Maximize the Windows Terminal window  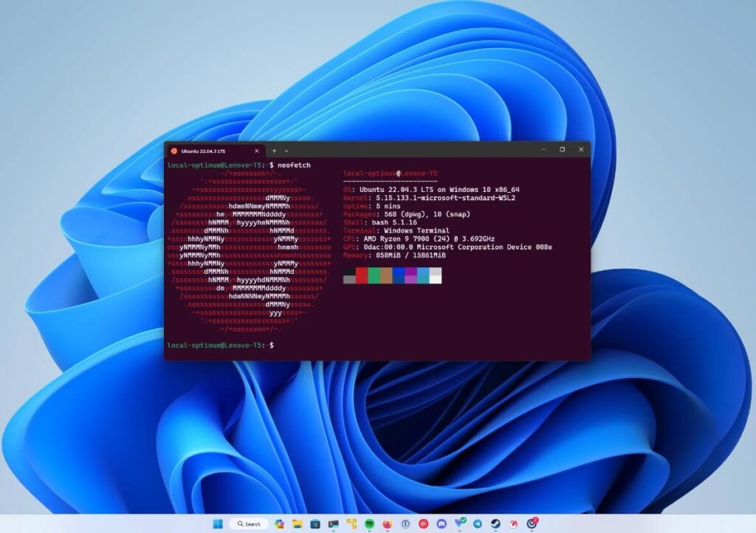562,149
